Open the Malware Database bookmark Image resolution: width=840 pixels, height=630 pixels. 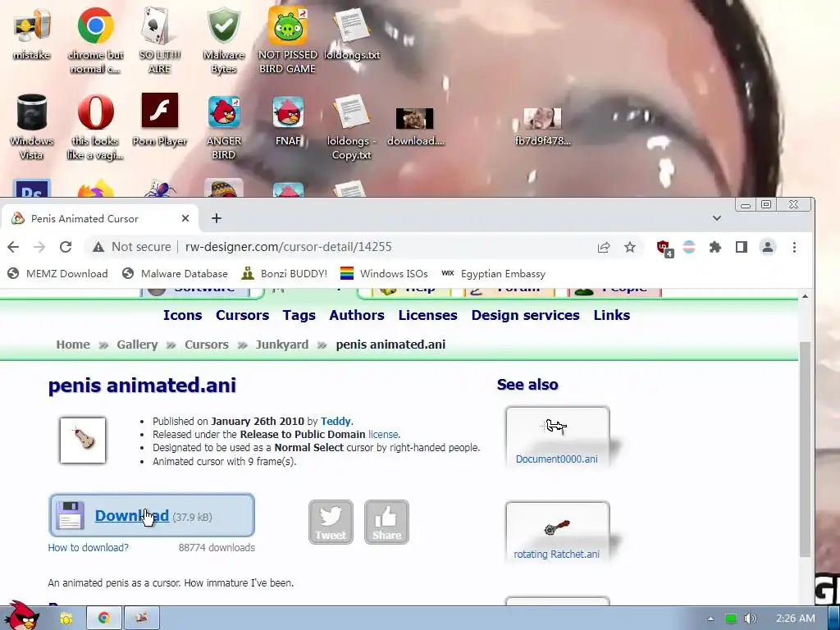point(175,274)
